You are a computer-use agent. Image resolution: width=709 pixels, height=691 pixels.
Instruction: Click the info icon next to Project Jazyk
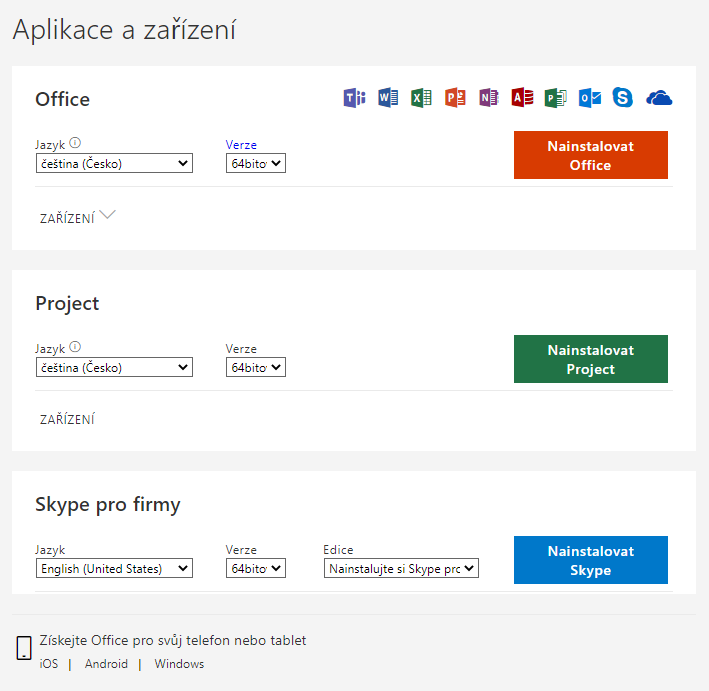(x=75, y=347)
